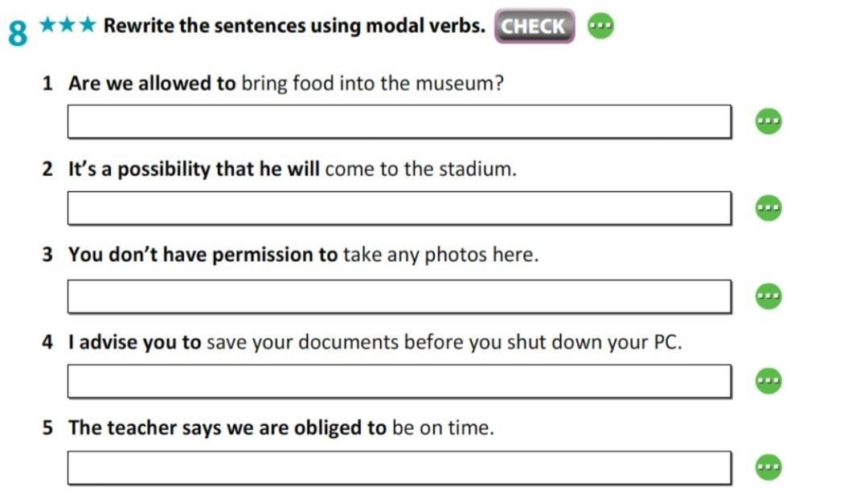Image resolution: width=868 pixels, height=499 pixels.
Task: Focus the answer box under the stadium sentence
Action: (399, 208)
